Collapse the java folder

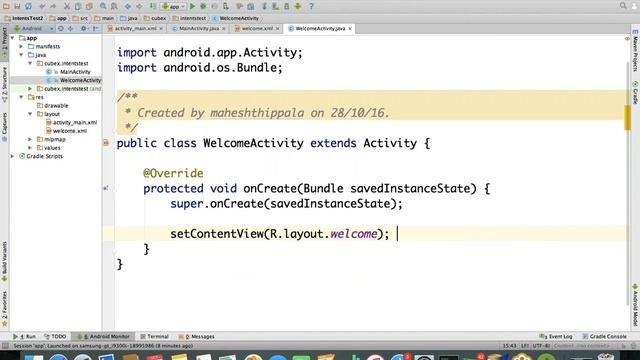pyautogui.click(x=21, y=55)
